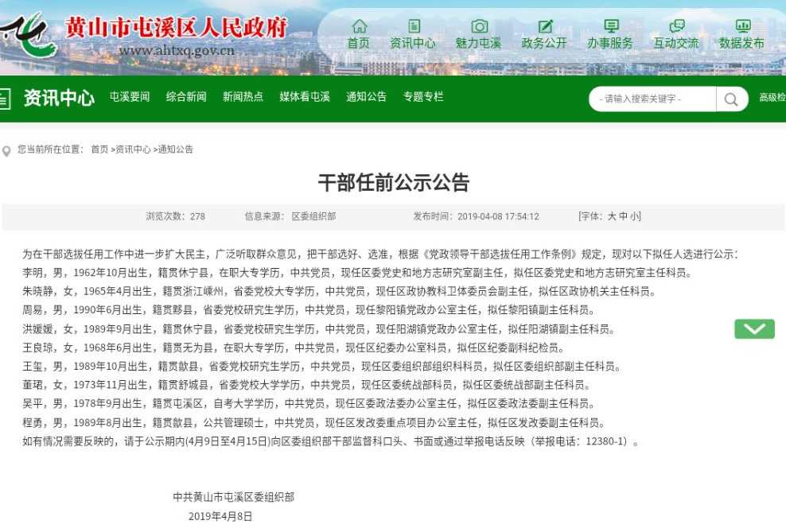
Task: Click the www.ahtxq.gov.cn URL text
Action: pyautogui.click(x=177, y=51)
